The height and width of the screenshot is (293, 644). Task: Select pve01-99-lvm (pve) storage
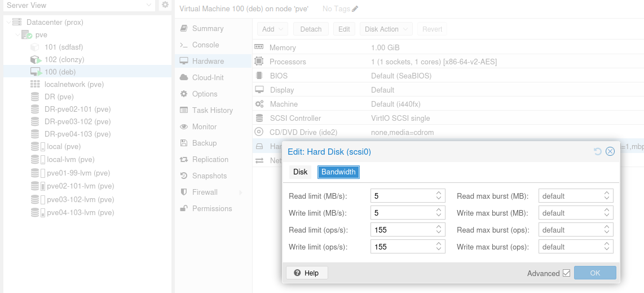pos(78,173)
